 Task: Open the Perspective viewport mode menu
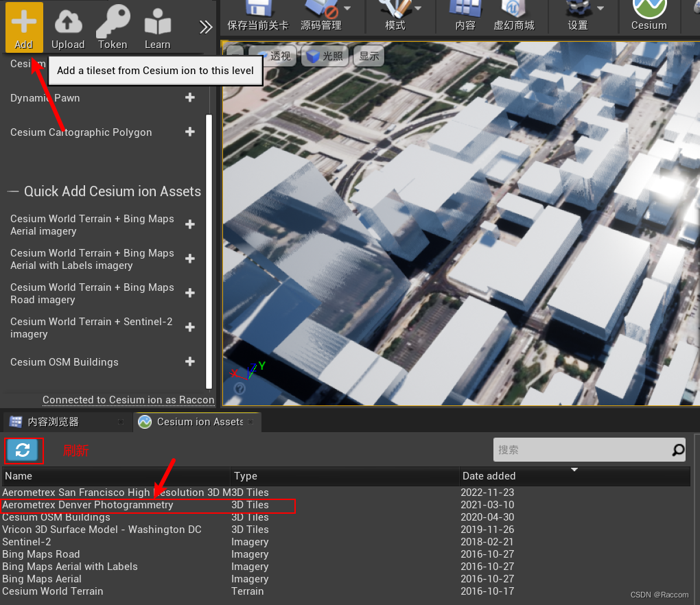272,56
